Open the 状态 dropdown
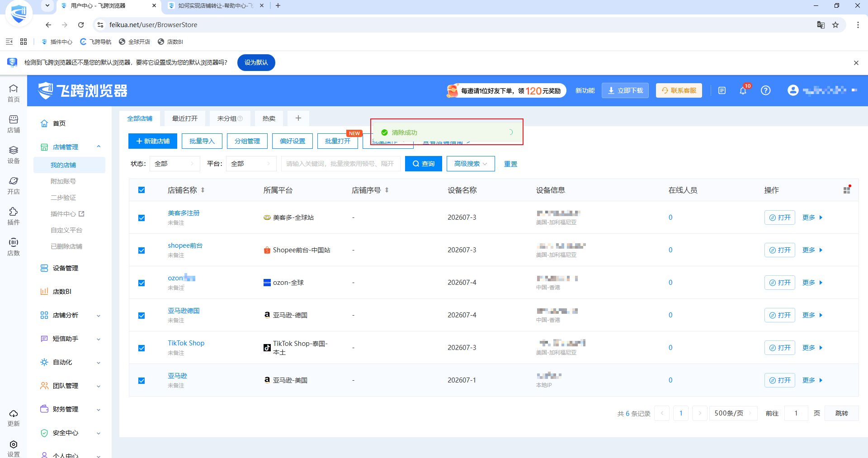 click(175, 164)
